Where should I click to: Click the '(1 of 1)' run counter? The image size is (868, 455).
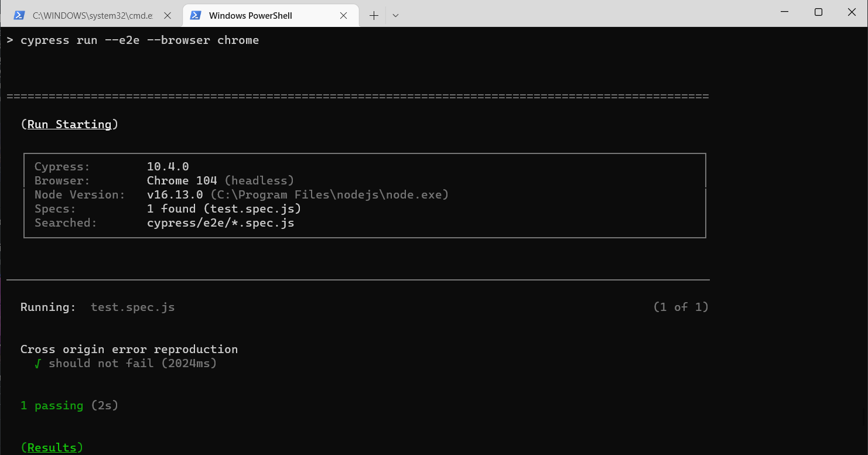681,307
